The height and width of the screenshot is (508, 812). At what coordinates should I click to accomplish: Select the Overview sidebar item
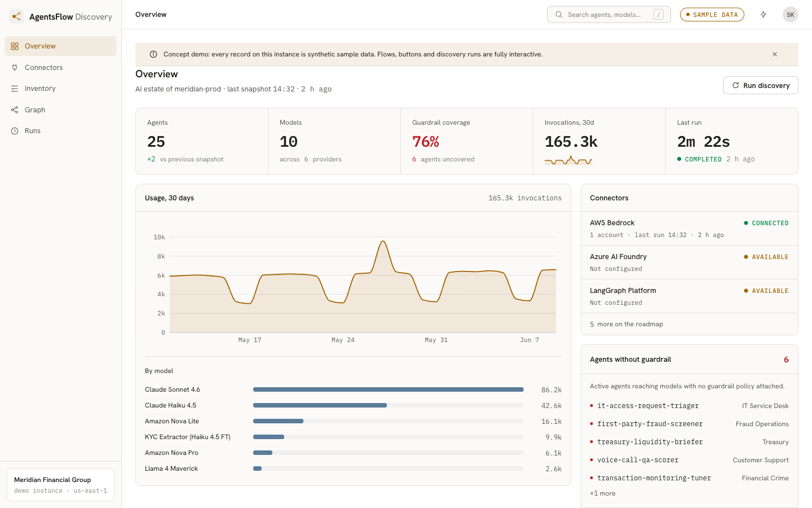[60, 46]
